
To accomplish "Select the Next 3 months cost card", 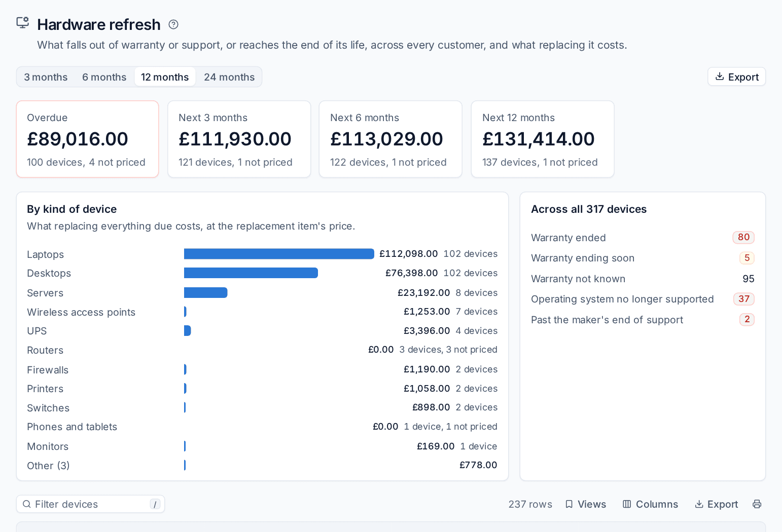I will tap(239, 139).
